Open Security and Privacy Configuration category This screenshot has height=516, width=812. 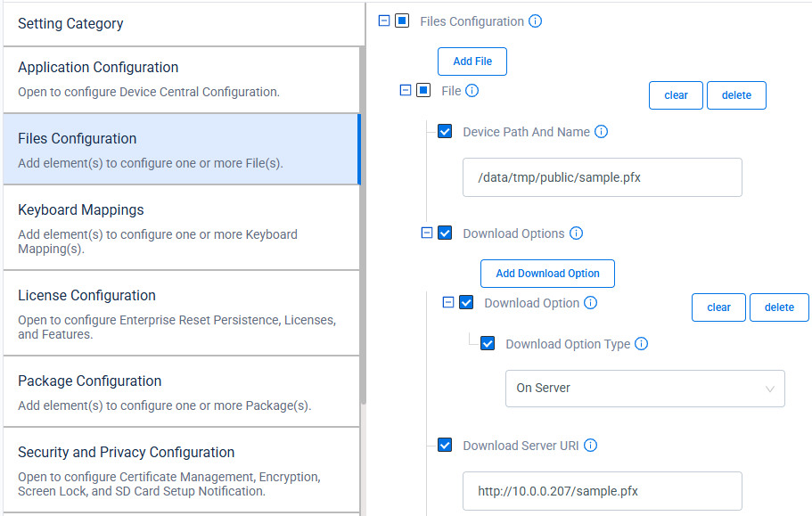tap(181, 470)
